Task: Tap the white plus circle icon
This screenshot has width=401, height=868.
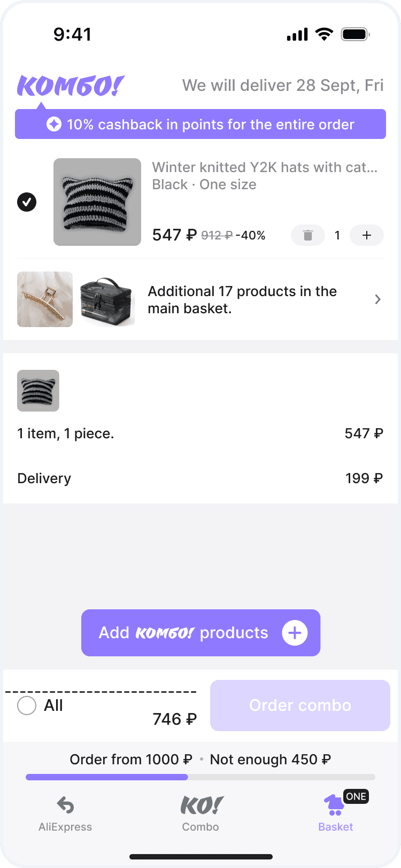Action: 295,633
